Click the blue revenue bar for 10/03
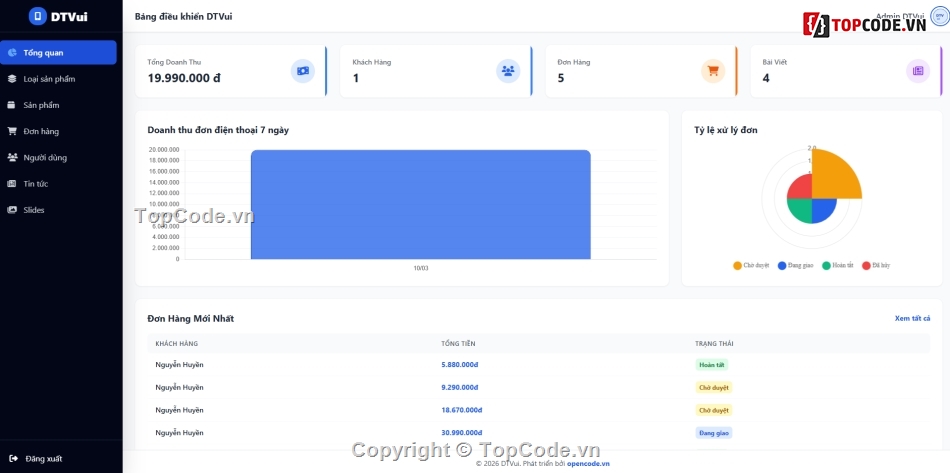The height and width of the screenshot is (473, 950). [x=420, y=205]
